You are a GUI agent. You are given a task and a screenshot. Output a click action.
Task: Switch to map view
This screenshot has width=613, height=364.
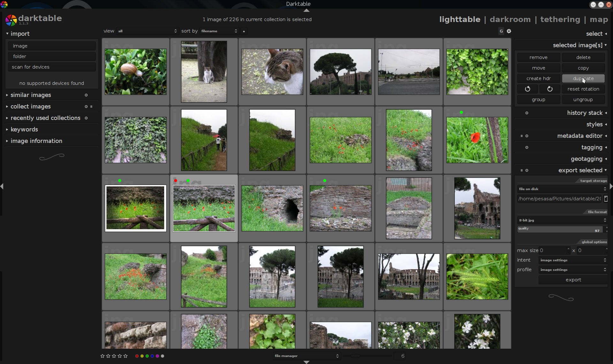point(599,19)
